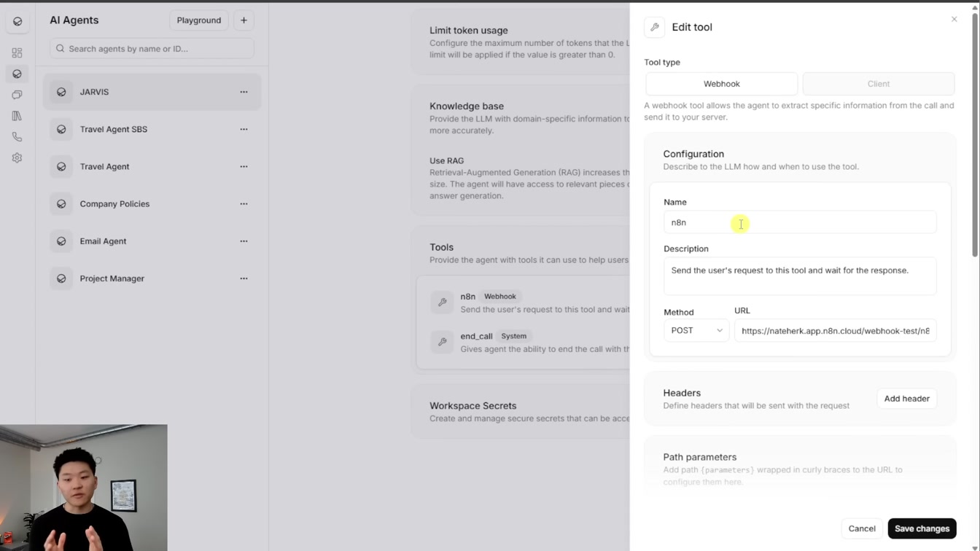Click the Workspace Secrets heading
The image size is (980, 551).
coord(472,406)
